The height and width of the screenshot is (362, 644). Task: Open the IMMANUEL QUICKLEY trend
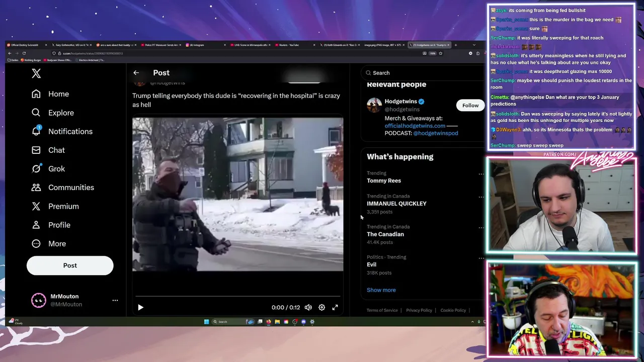396,204
